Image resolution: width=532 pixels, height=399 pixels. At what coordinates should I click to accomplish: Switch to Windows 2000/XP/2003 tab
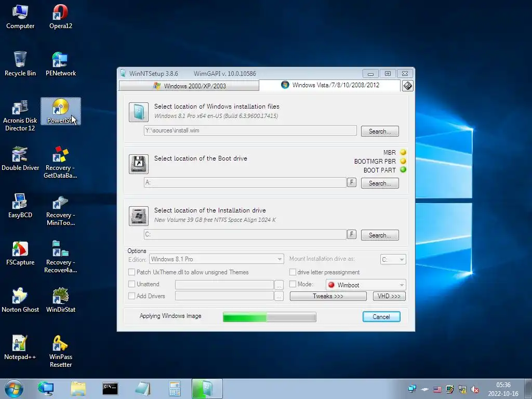(x=189, y=86)
